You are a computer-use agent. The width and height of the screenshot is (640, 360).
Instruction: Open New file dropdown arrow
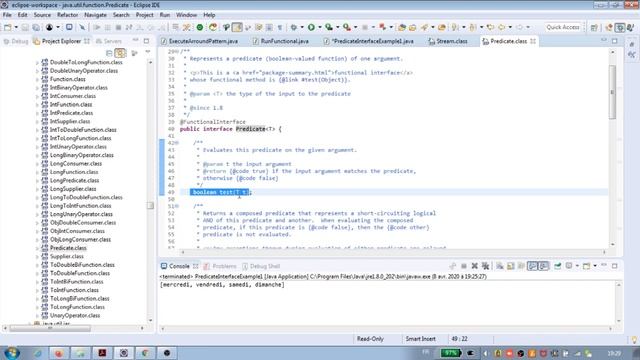pos(16,27)
